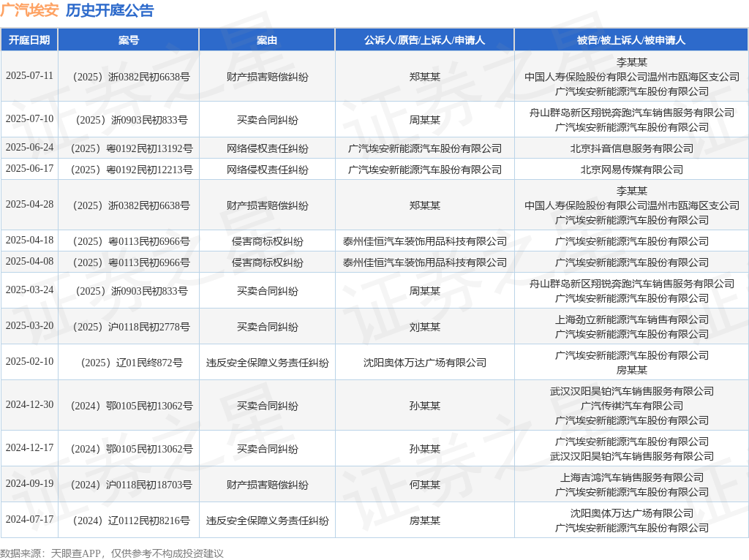Click 财产损害赔偿纠纷 in the 2024-09-19 row
This screenshot has height=560, width=749.
[268, 485]
